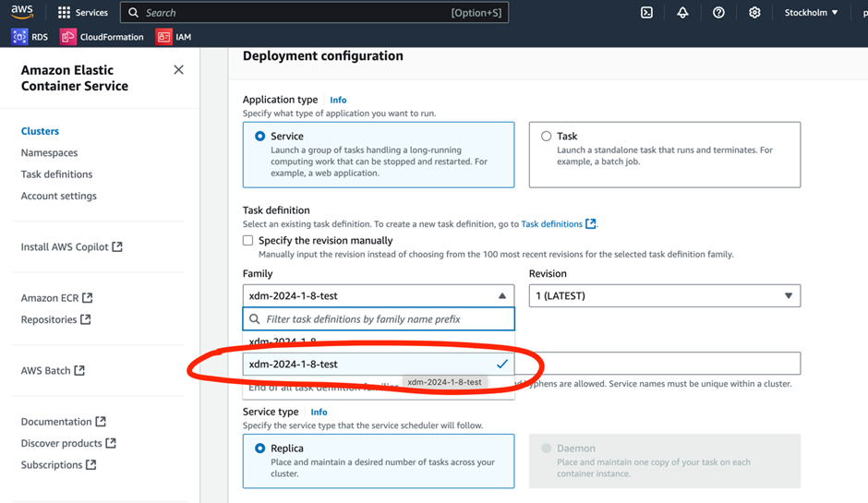Click the external link icon beside Repositories
The width and height of the screenshot is (868, 503).
[85, 319]
